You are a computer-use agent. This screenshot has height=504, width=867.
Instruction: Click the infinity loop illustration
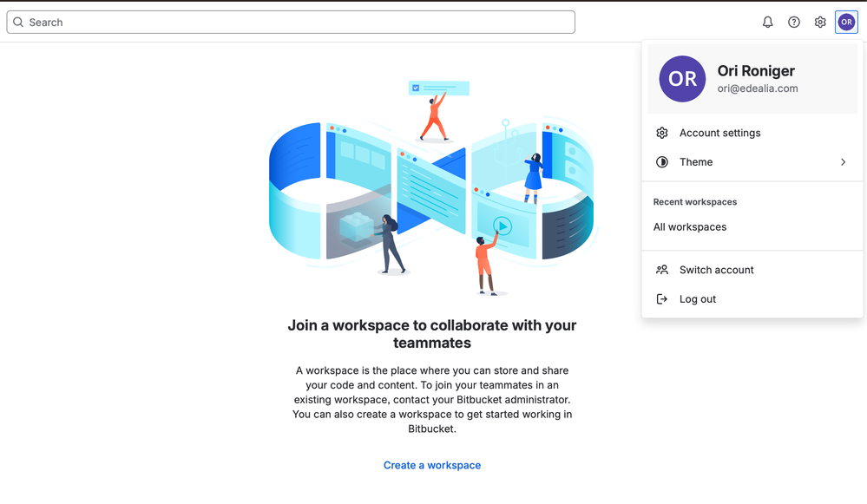pyautogui.click(x=431, y=188)
